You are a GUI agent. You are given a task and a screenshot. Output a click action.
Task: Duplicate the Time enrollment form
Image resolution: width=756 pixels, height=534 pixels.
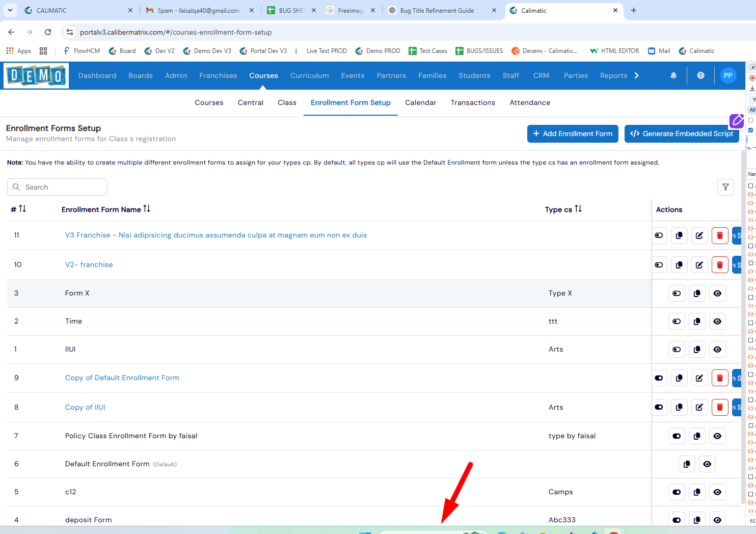pos(697,322)
